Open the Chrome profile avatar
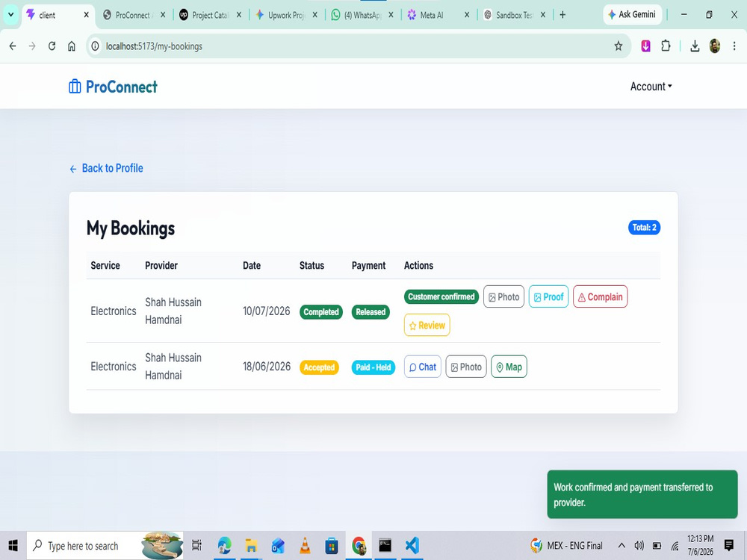Screen dimensions: 747x560 click(715, 46)
